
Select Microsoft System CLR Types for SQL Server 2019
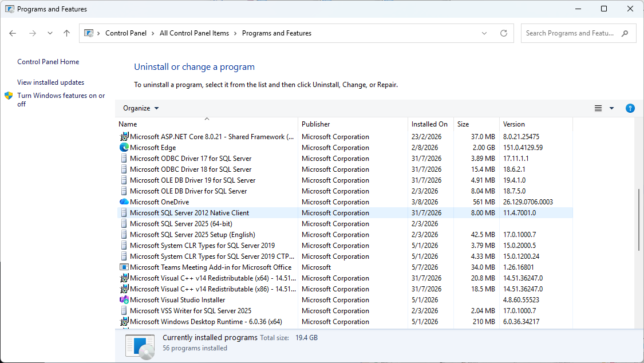[x=345, y=246]
